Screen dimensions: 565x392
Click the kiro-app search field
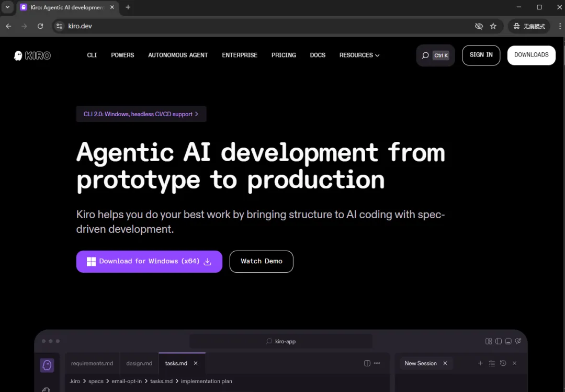(281, 341)
